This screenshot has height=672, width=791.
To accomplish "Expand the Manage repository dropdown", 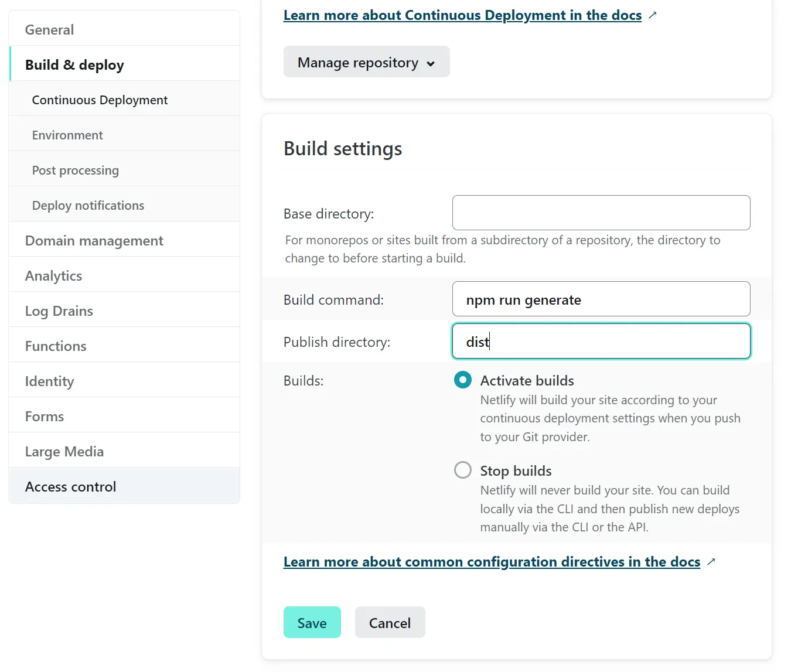I will (367, 62).
